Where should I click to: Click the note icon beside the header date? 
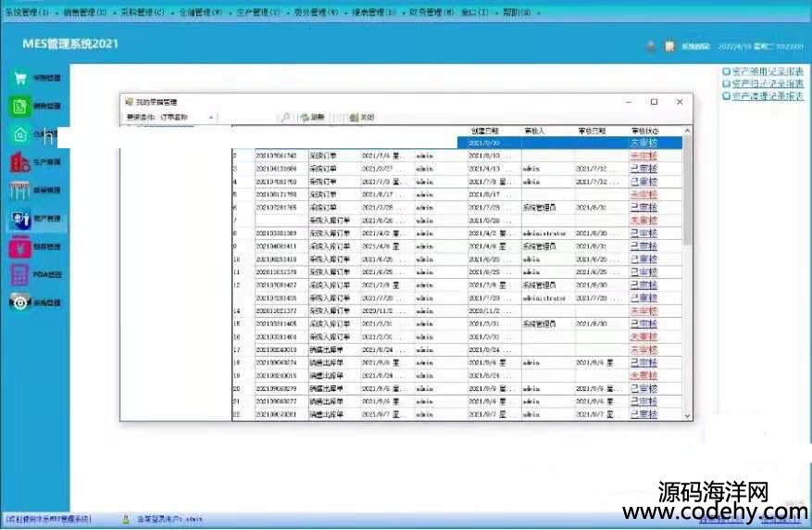(669, 45)
